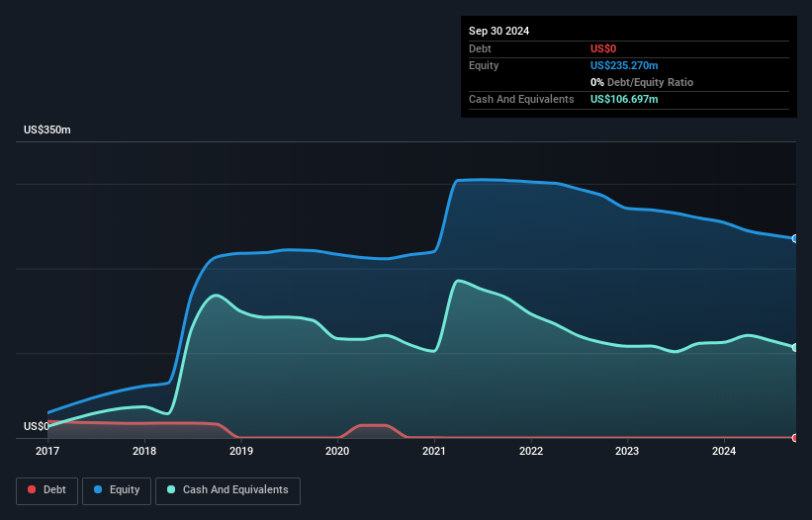Click the red Debt legend dot

pos(32,489)
